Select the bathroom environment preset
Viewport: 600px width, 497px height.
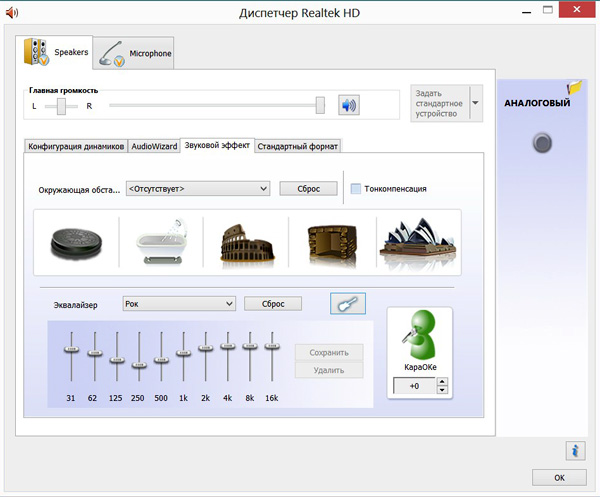pyautogui.click(x=162, y=243)
